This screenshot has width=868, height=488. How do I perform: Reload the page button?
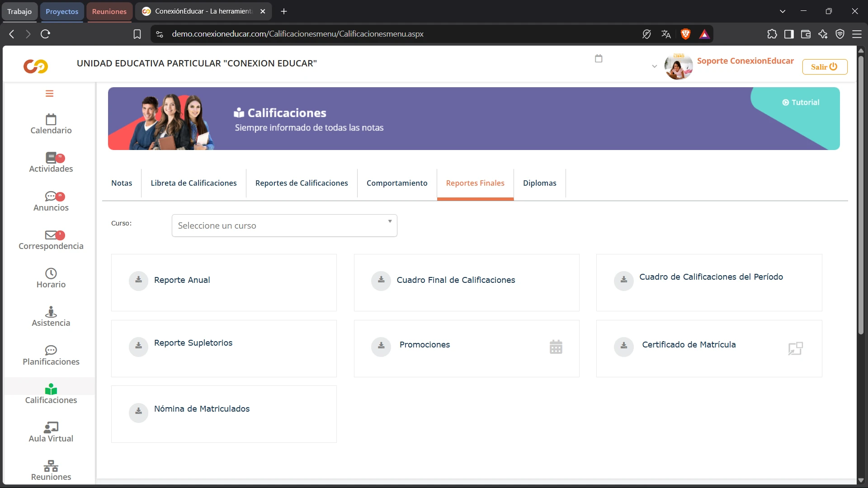pyautogui.click(x=45, y=34)
